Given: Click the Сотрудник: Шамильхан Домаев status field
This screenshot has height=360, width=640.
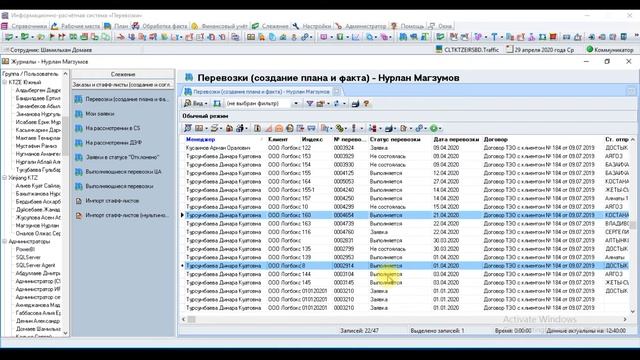Looking at the screenshot, I should pyautogui.click(x=51, y=50).
